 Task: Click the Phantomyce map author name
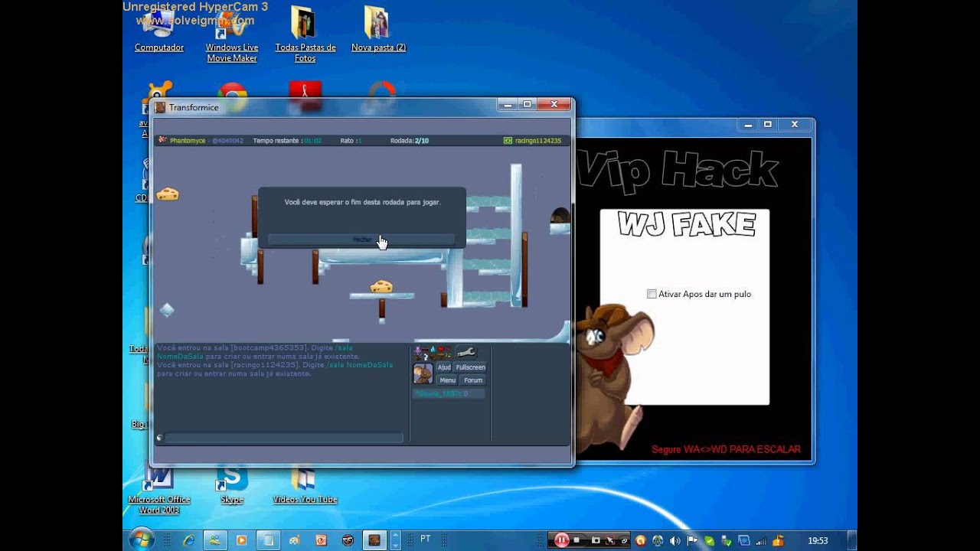point(188,141)
